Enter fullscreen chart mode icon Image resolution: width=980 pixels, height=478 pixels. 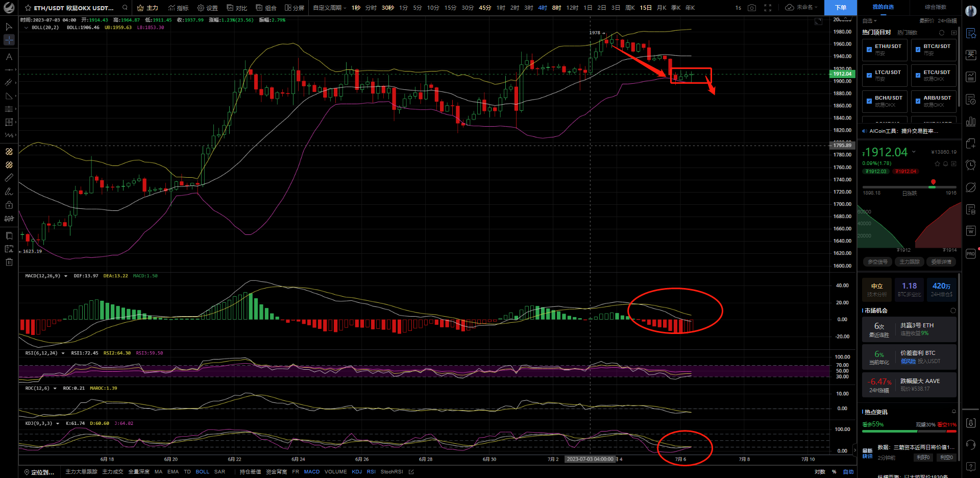[768, 8]
